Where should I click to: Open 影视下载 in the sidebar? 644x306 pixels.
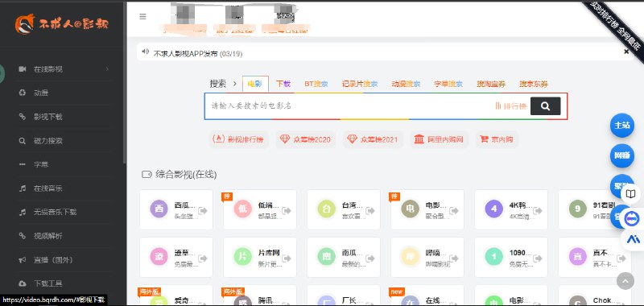click(x=47, y=117)
